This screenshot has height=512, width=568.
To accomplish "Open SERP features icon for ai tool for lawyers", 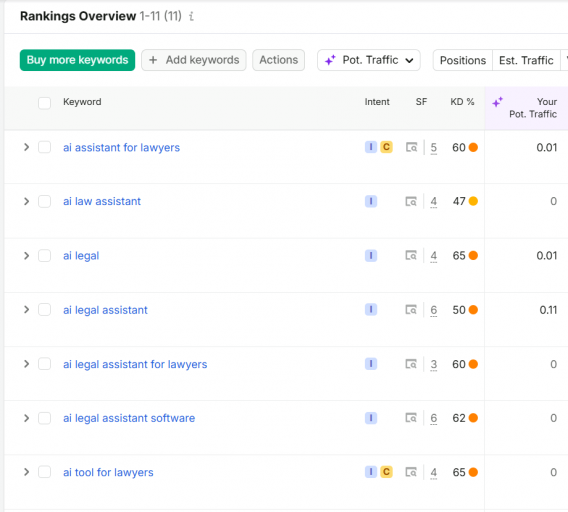I will (x=411, y=472).
